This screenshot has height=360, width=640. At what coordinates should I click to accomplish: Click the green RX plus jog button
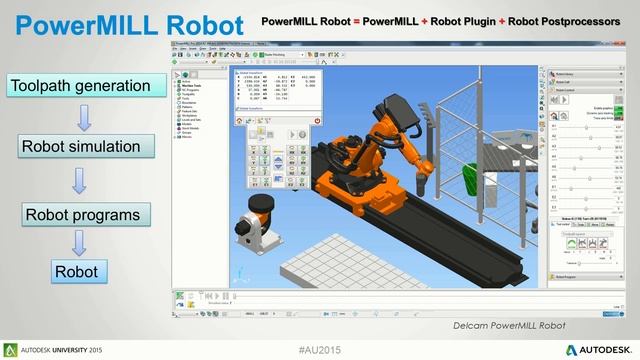coord(303,150)
